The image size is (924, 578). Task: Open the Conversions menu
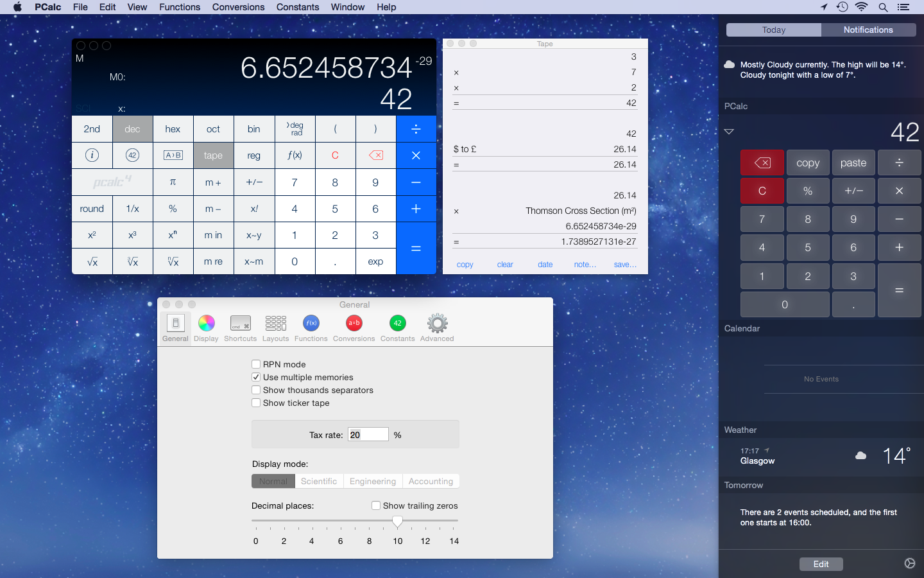[x=238, y=7]
